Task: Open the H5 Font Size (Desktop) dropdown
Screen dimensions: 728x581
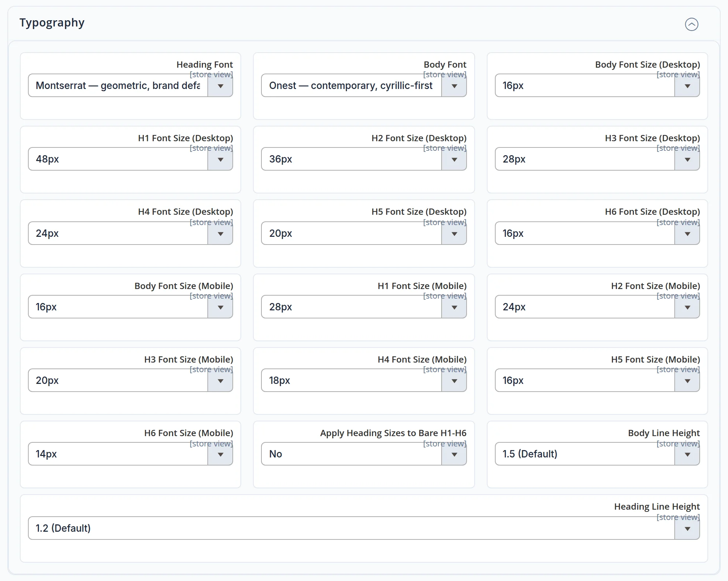Action: tap(364, 233)
